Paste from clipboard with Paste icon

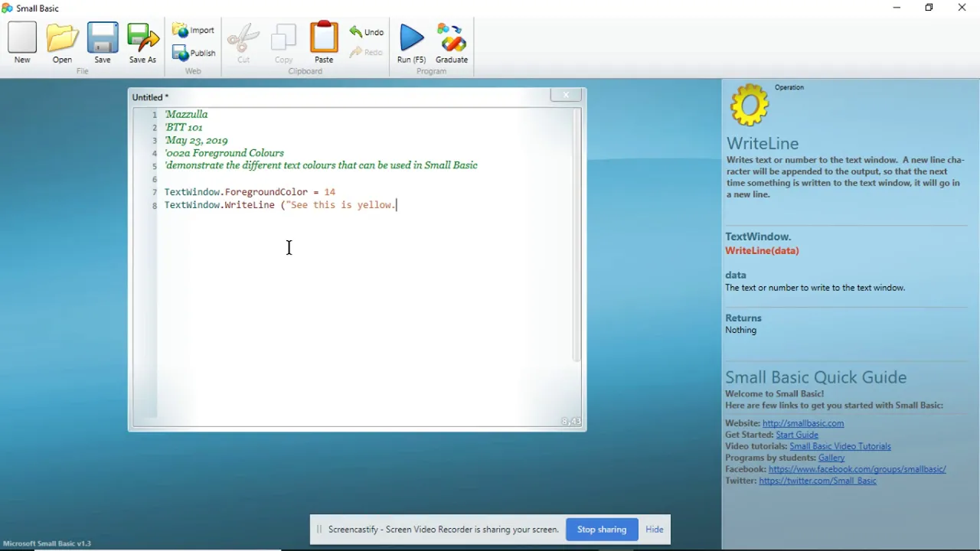[x=324, y=42]
